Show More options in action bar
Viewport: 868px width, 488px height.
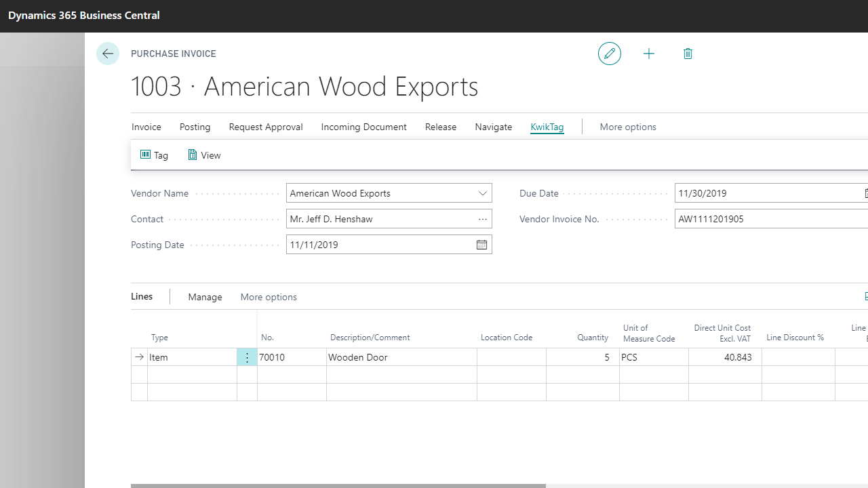(x=628, y=127)
